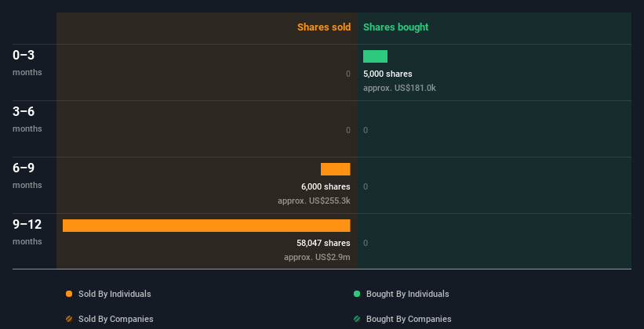644x329 pixels.
Task: Select the 3–6 months row label
Action: (27, 119)
